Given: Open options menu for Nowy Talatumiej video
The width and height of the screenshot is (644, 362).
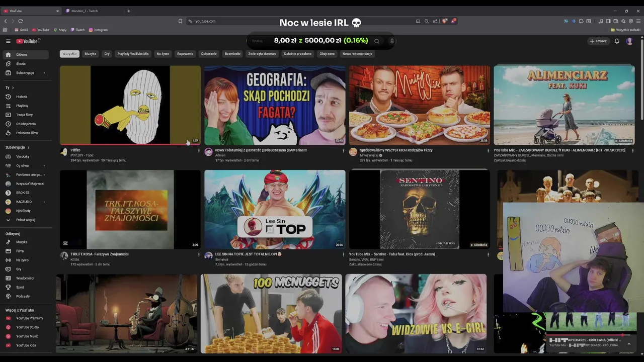Looking at the screenshot, I should click(x=344, y=151).
